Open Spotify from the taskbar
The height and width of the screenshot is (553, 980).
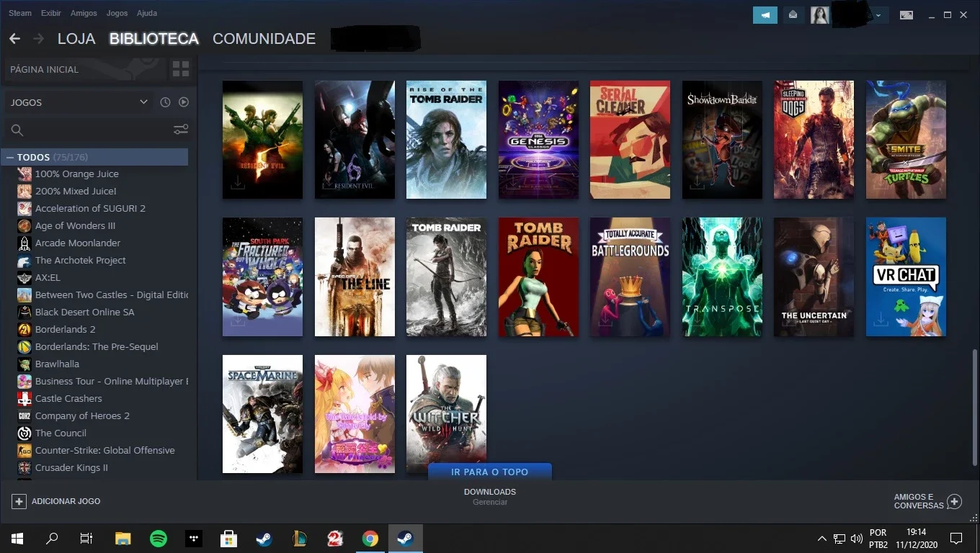point(159,539)
